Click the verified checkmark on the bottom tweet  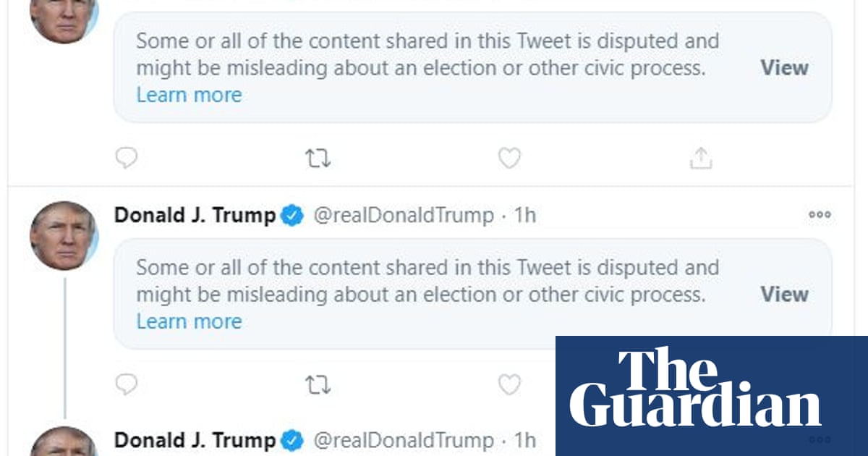[292, 440]
